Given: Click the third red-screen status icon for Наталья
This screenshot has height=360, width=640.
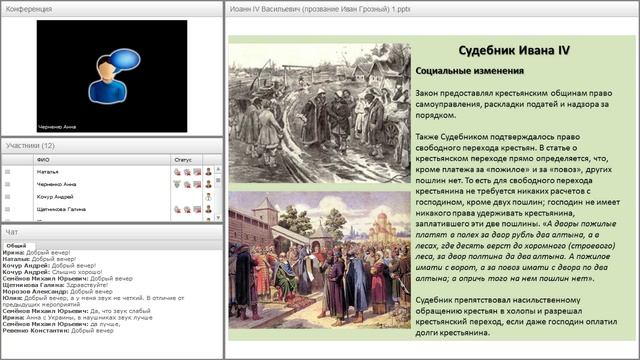Looking at the screenshot, I should (x=197, y=172).
